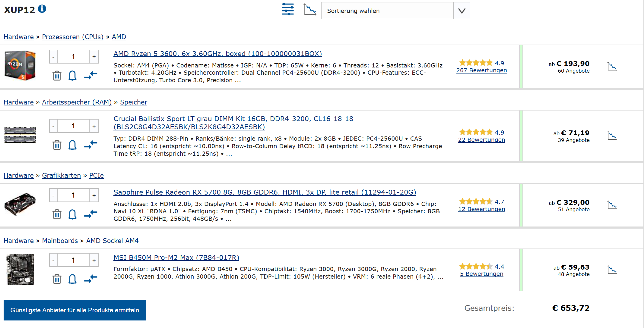Open the 'Sortierung wählen' dropdown
The width and height of the screenshot is (644, 328).
pos(387,11)
